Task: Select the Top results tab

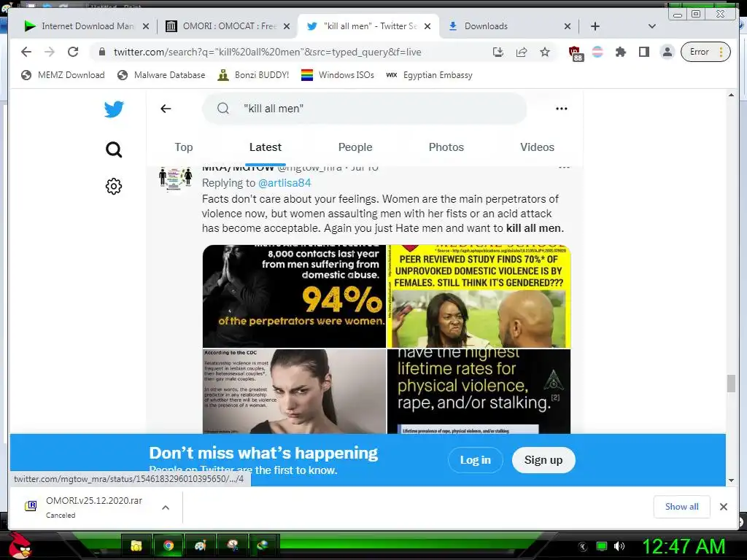Action: (x=184, y=147)
